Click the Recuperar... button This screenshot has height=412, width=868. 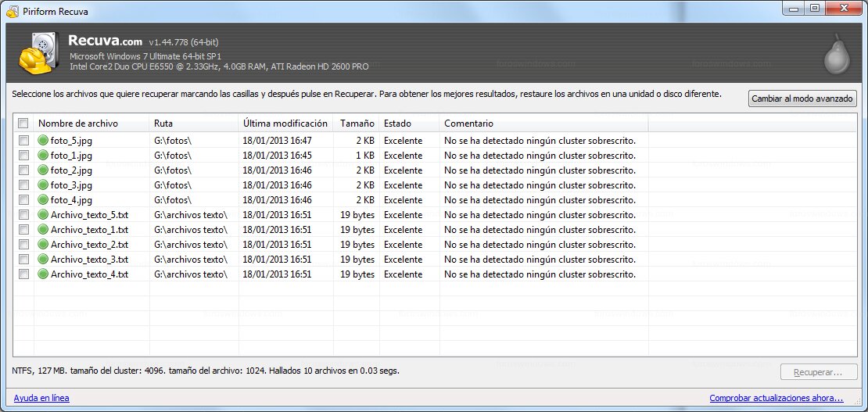(x=818, y=373)
